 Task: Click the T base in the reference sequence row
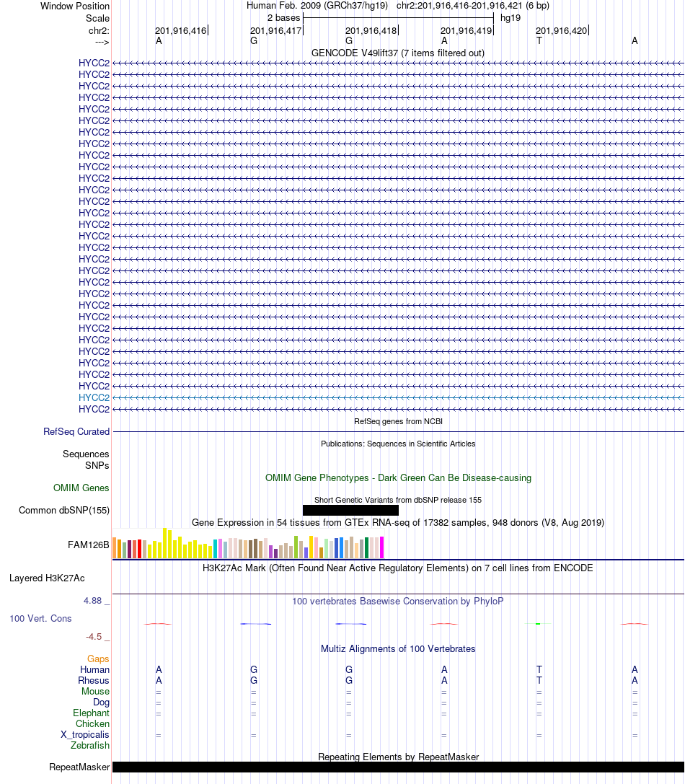click(x=539, y=41)
